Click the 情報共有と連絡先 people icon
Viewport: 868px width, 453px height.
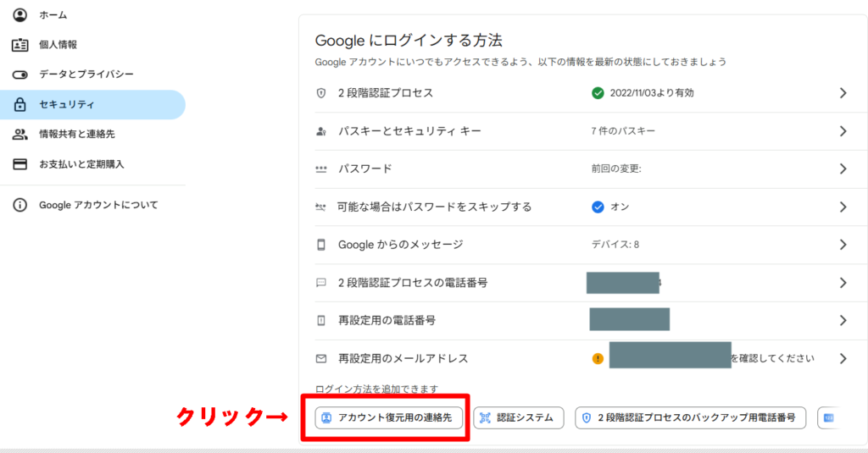point(19,135)
